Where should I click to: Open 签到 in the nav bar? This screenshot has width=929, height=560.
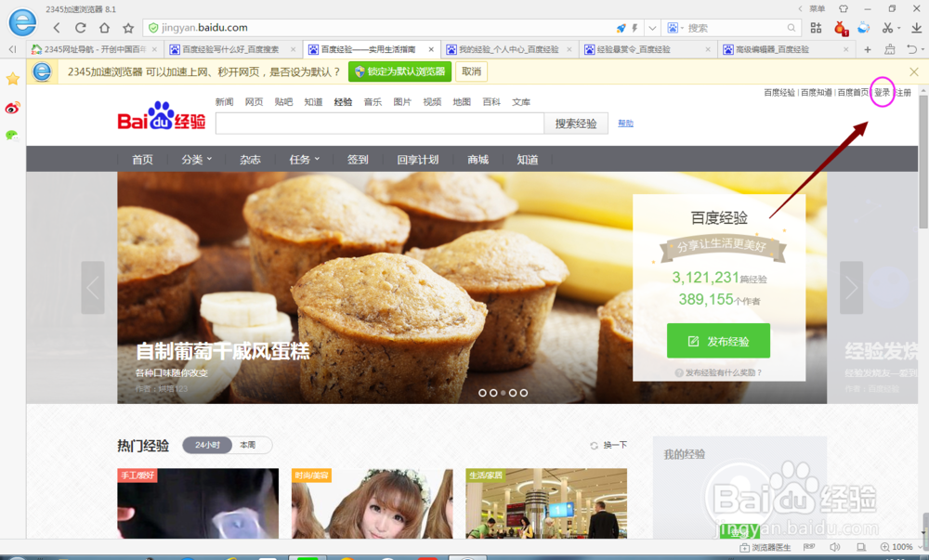pos(358,159)
